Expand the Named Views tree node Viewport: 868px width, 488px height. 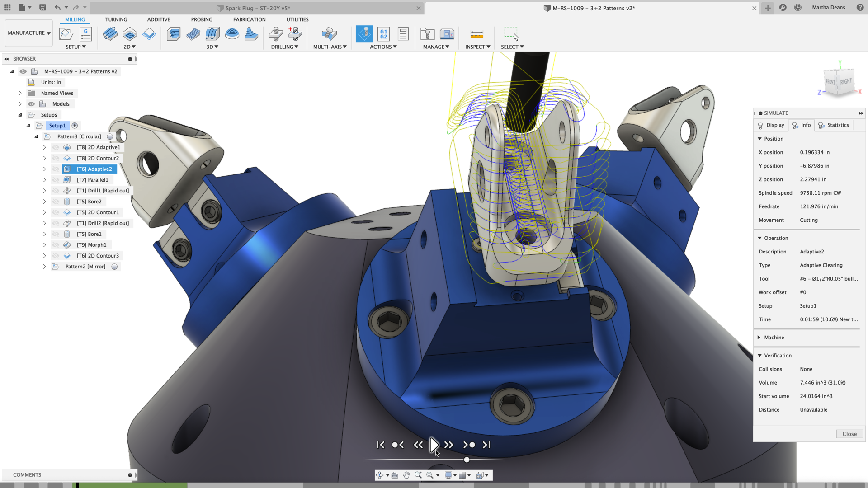(x=20, y=93)
